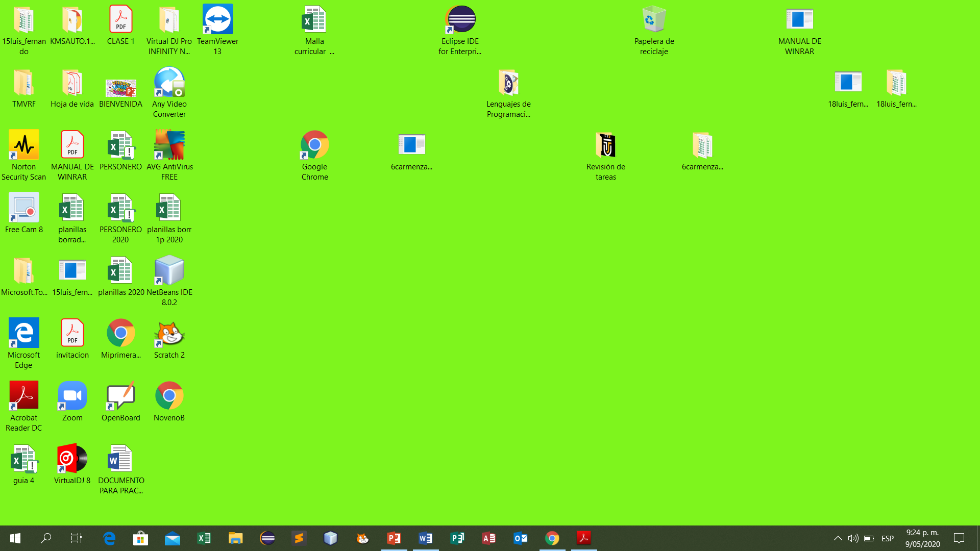This screenshot has height=551, width=980.
Task: Open clock and calendar flyout
Action: [x=922, y=538]
